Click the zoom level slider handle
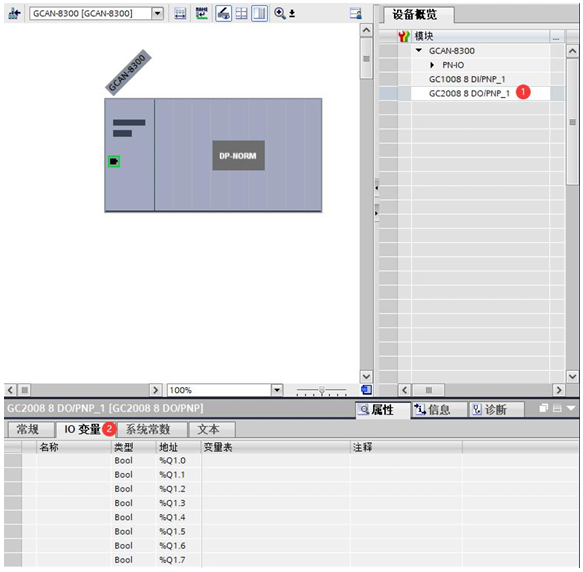 pyautogui.click(x=322, y=390)
